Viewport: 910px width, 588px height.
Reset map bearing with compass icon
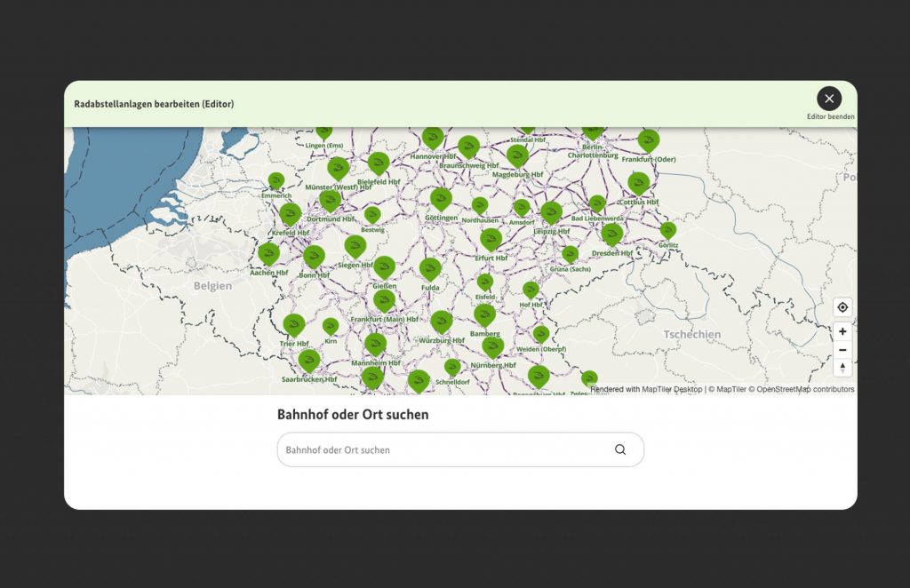coord(842,368)
